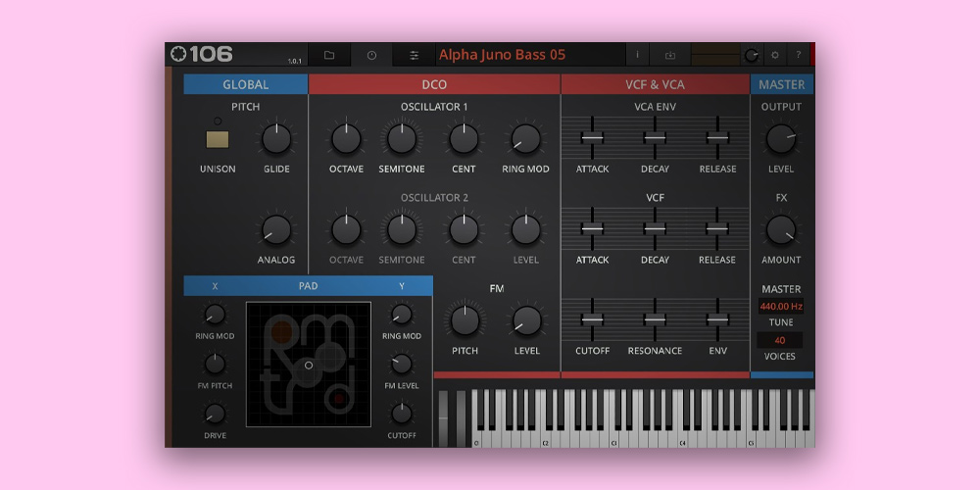Click the VCF & VCA section header
The width and height of the screenshot is (980, 490).
click(x=655, y=84)
